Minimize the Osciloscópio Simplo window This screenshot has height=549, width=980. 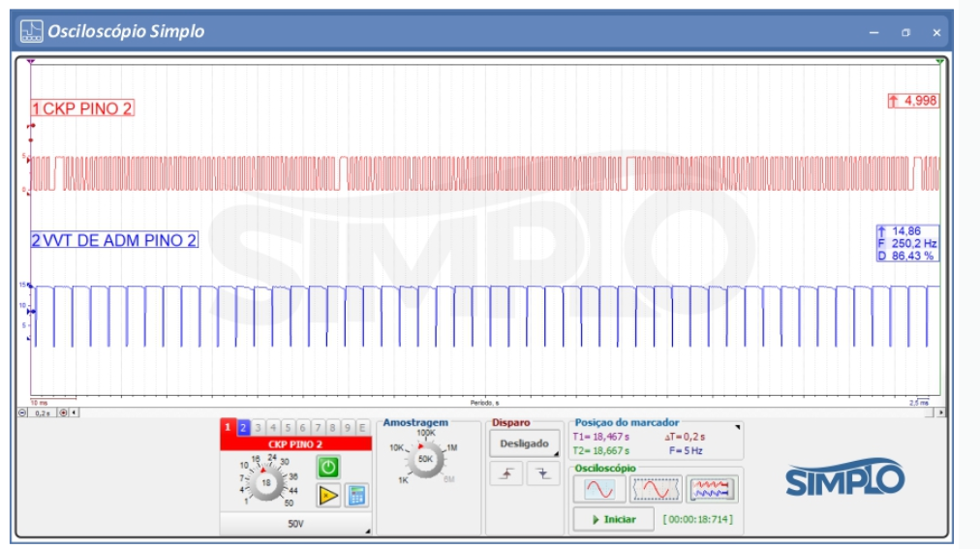click(x=873, y=33)
